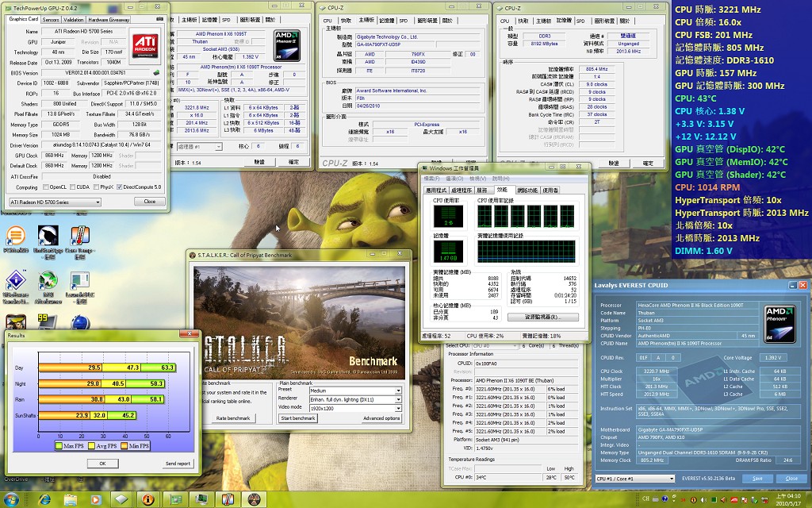Enable the PhysX checkbox in GPU-Z

[95, 187]
